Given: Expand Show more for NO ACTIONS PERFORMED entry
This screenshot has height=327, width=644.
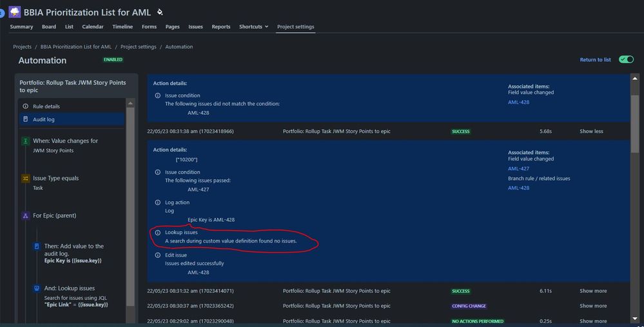Looking at the screenshot, I should 592,321.
